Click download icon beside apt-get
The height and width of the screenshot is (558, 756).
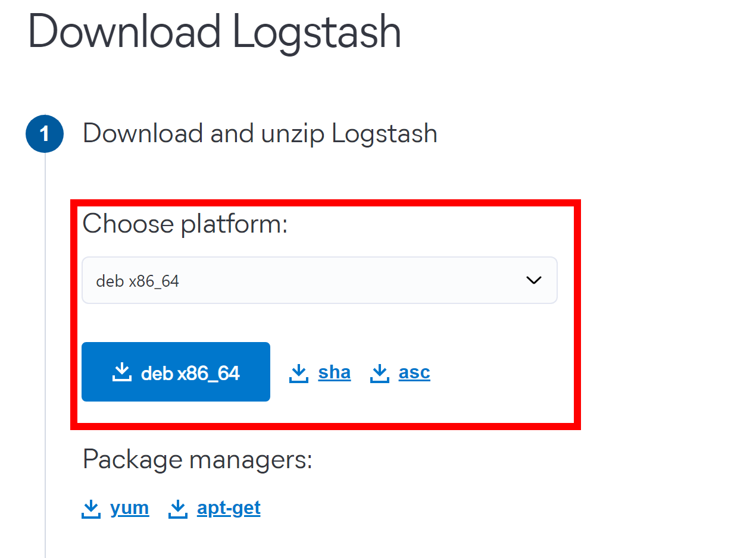pyautogui.click(x=178, y=509)
